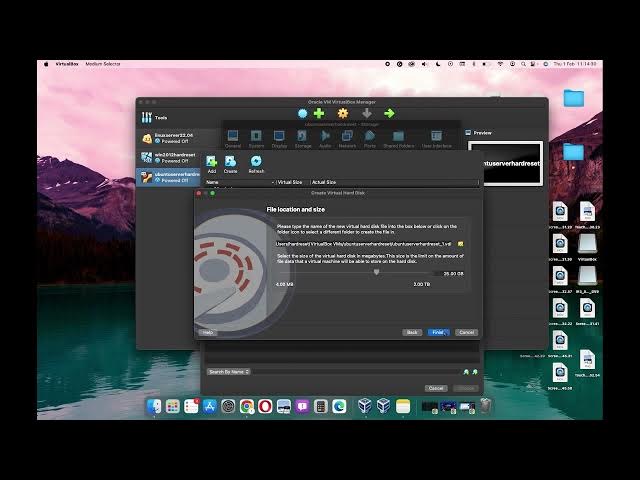Screen dimensions: 640x480
Task: Open the General tab in the settings window
Action: tap(233, 139)
